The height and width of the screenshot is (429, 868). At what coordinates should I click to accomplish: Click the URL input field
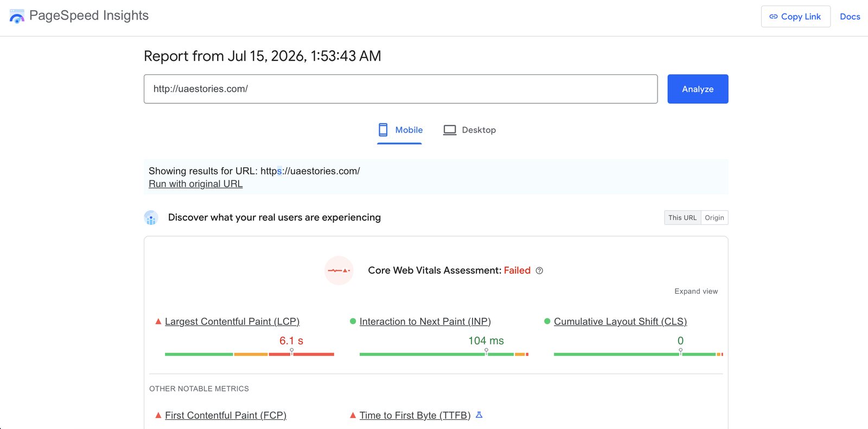pyautogui.click(x=401, y=89)
